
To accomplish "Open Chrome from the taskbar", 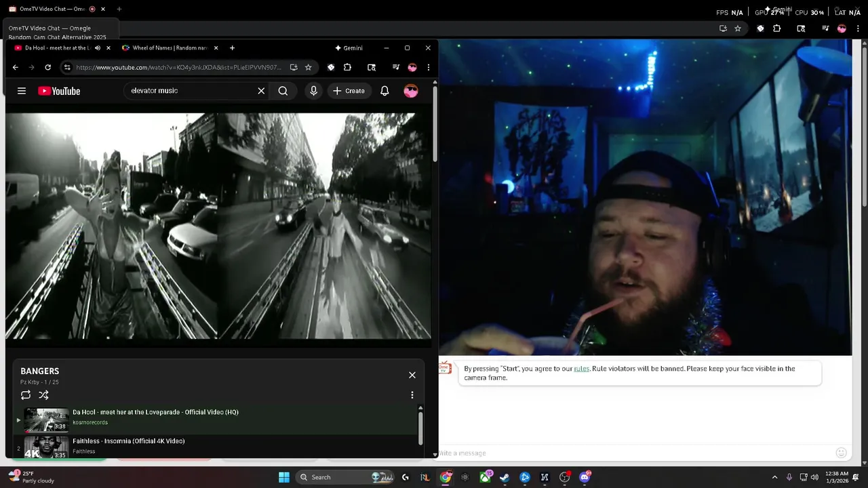I will click(445, 477).
